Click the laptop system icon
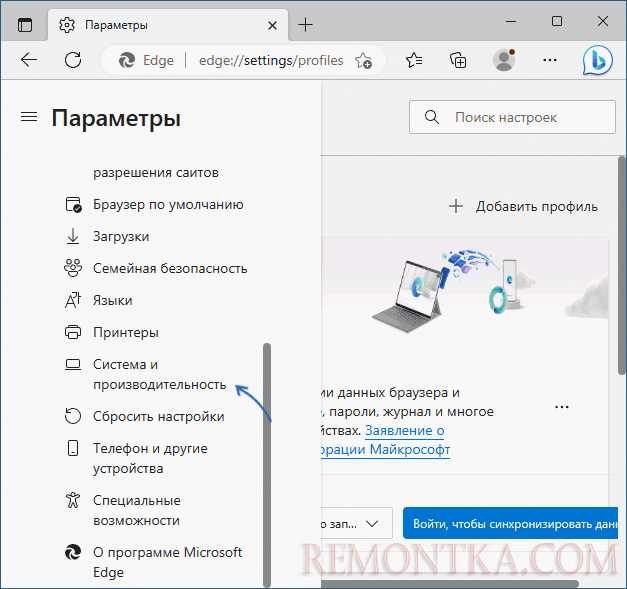Screen dimensions: 627x589 tap(73, 364)
